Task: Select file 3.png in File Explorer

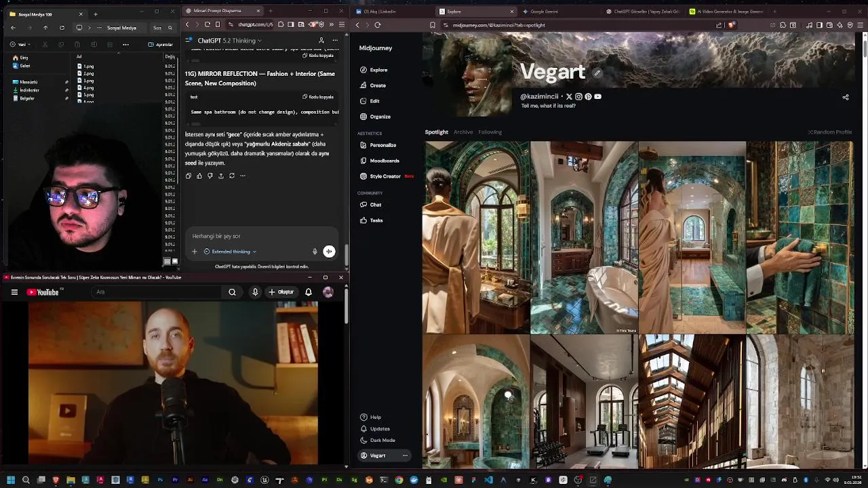Action: point(86,81)
